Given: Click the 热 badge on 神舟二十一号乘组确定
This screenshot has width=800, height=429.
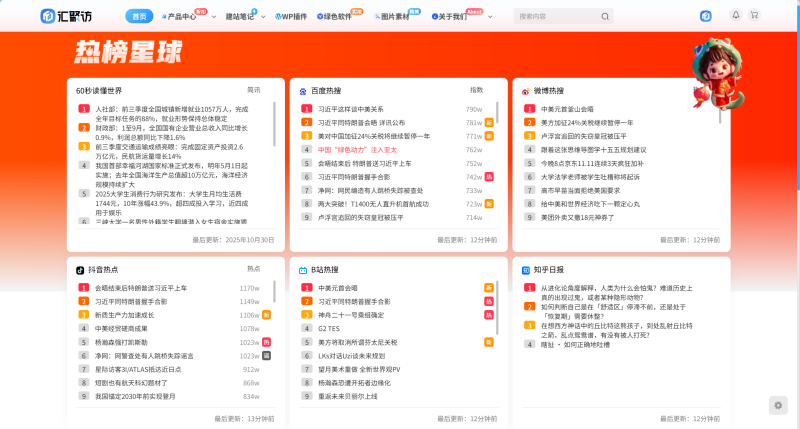Looking at the screenshot, I should pos(489,315).
